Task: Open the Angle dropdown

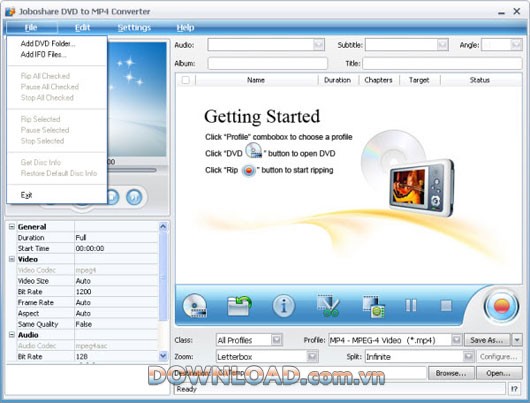Action: pos(516,45)
